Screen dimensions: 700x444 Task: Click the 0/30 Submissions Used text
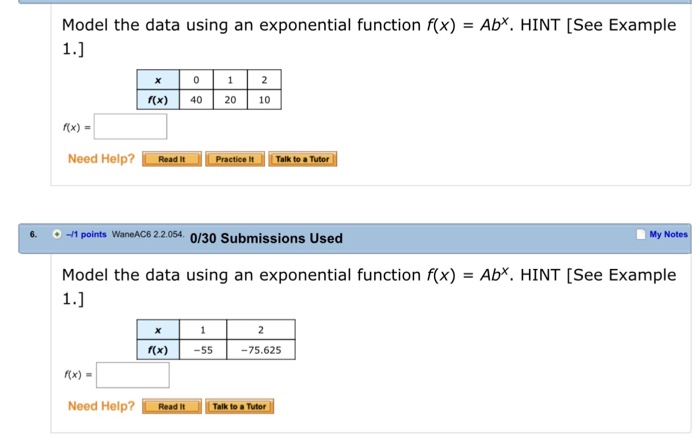point(266,238)
